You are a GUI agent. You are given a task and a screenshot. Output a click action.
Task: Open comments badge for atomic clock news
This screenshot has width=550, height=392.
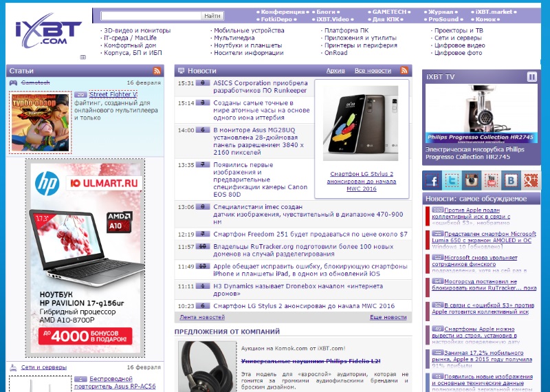[202, 102]
